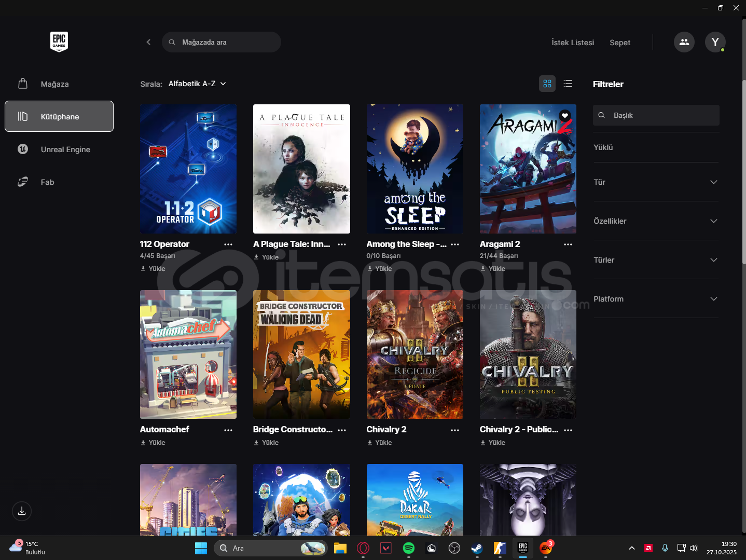Viewport: 746px width, 560px height.
Task: Expand the Özellikler filter
Action: point(656,221)
